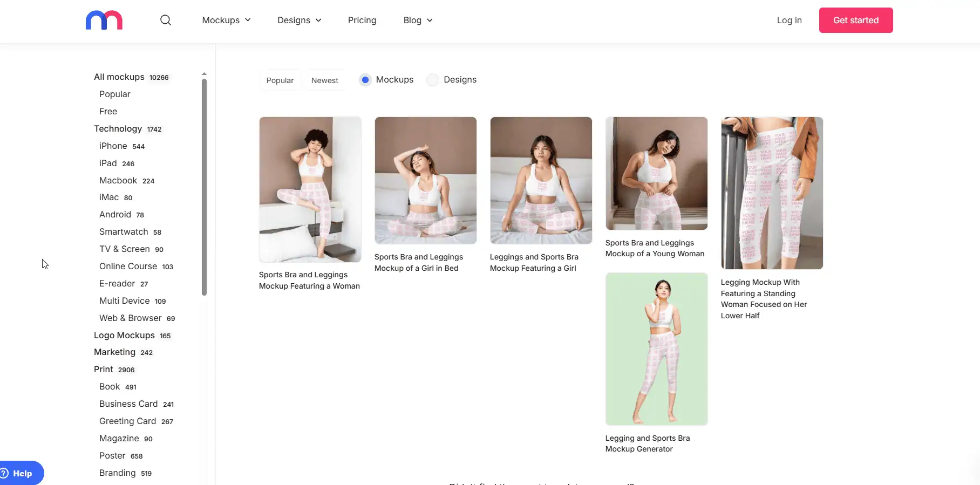Image resolution: width=980 pixels, height=485 pixels.
Task: Open the standing woman legging mockup thumbnail
Action: [772, 193]
